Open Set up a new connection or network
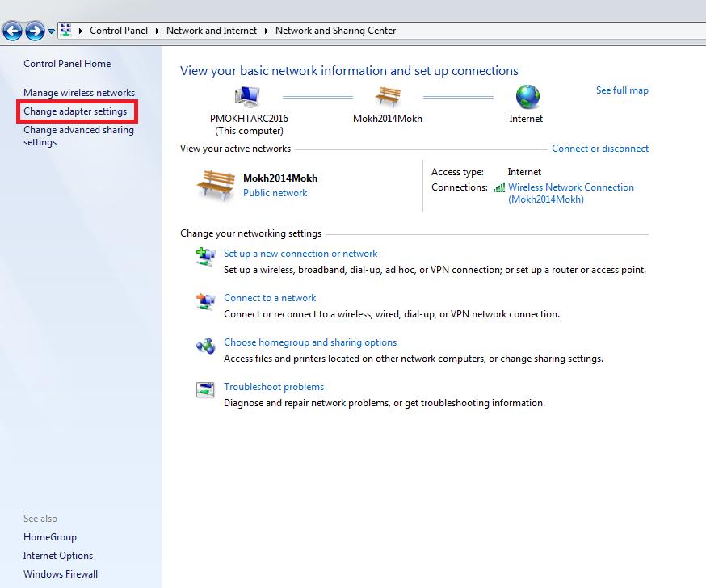 pyautogui.click(x=300, y=254)
